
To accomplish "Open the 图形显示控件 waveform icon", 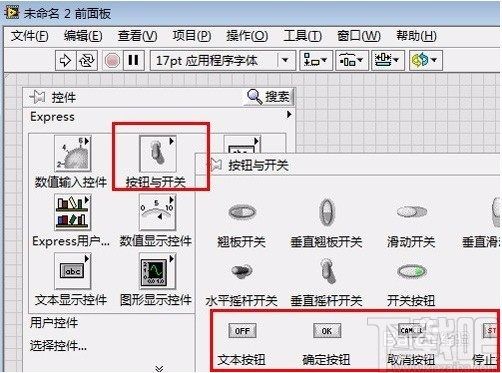I will 157,271.
